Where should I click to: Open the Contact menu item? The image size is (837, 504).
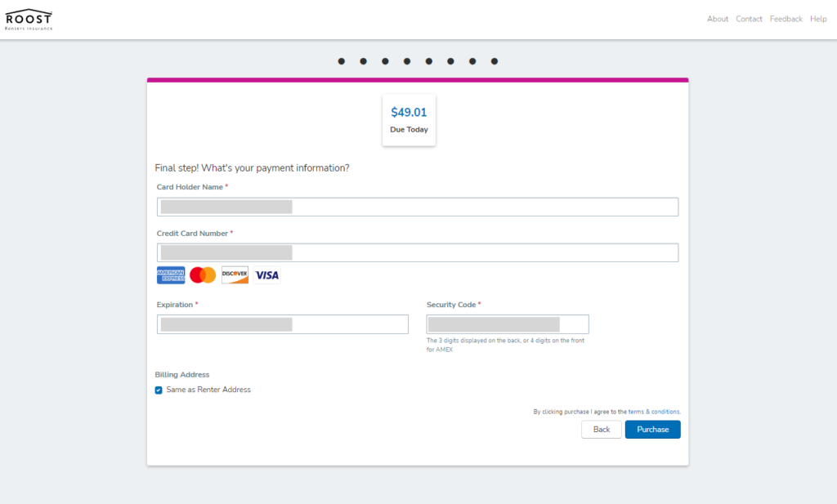pyautogui.click(x=749, y=20)
